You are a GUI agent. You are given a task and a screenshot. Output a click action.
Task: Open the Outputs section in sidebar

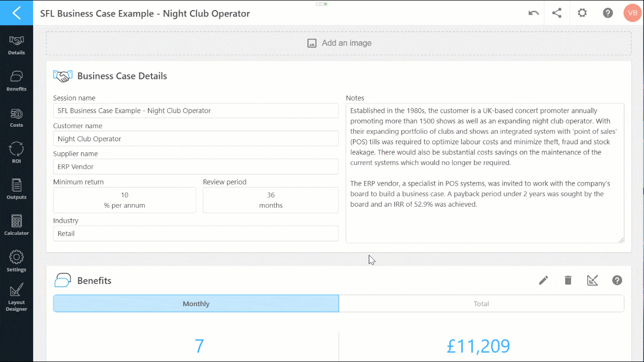pos(17,190)
